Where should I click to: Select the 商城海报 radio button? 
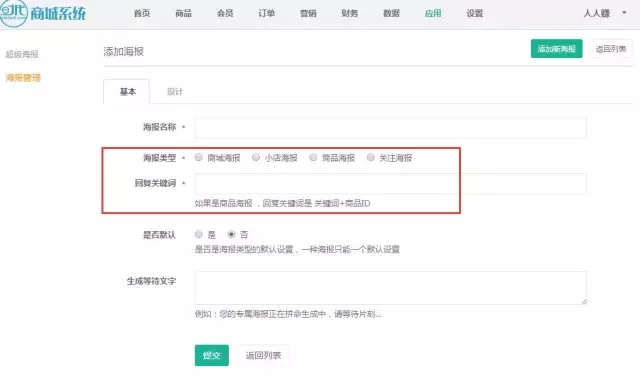pyautogui.click(x=198, y=158)
